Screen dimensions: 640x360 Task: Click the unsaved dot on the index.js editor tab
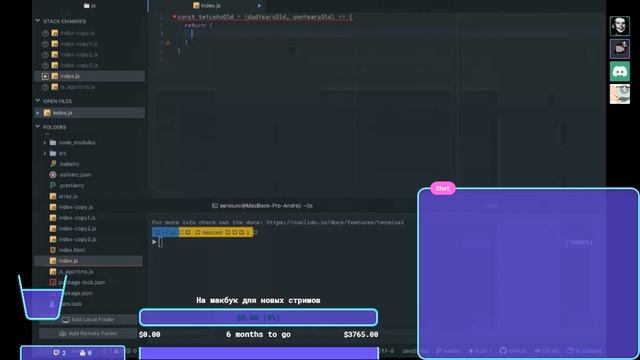point(259,6)
